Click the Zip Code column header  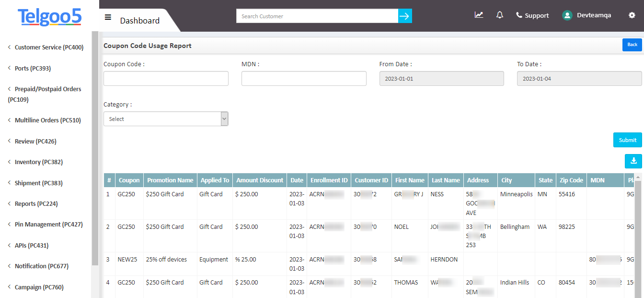[x=572, y=180]
